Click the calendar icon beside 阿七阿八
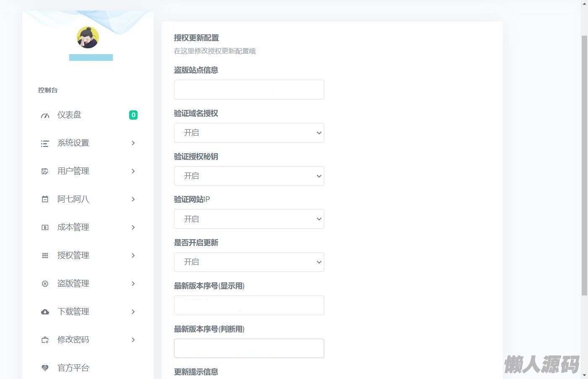This screenshot has height=379, width=588. [45, 199]
